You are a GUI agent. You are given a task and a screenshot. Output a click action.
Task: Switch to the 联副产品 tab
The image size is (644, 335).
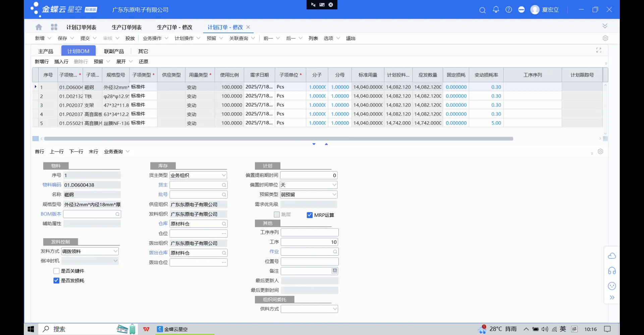[114, 51]
